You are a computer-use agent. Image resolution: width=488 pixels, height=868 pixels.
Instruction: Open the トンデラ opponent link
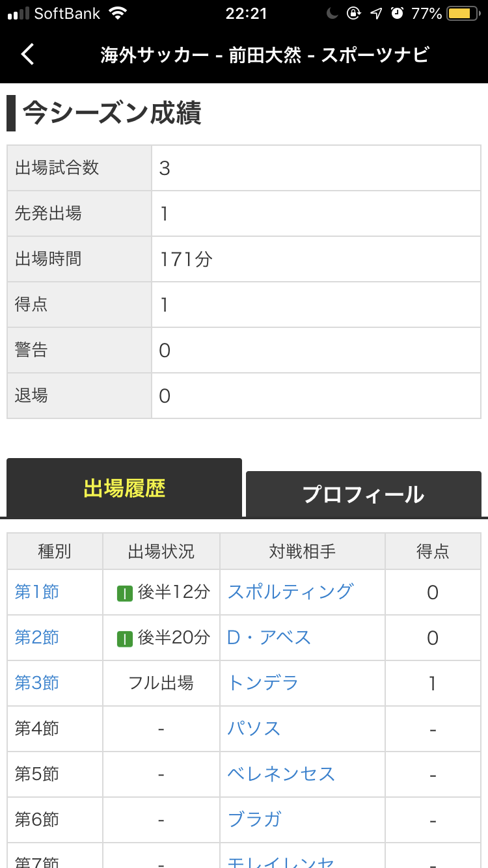tap(263, 683)
